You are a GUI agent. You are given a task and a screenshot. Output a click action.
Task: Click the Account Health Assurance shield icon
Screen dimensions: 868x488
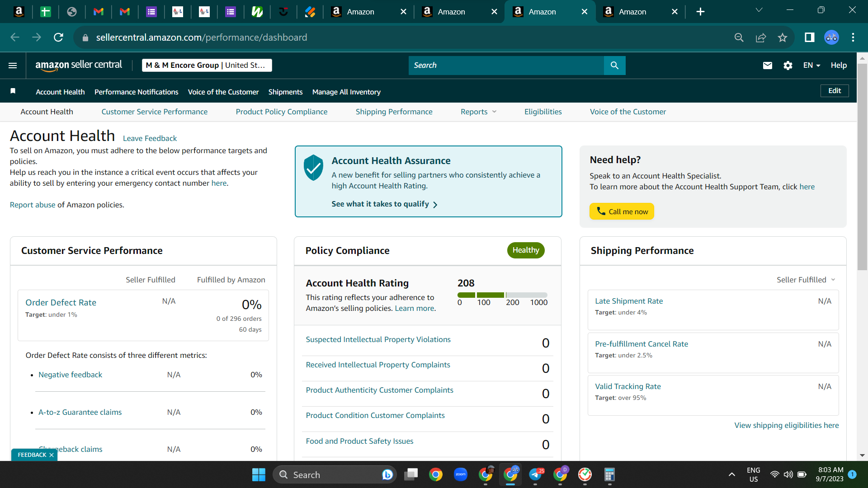pyautogui.click(x=313, y=168)
